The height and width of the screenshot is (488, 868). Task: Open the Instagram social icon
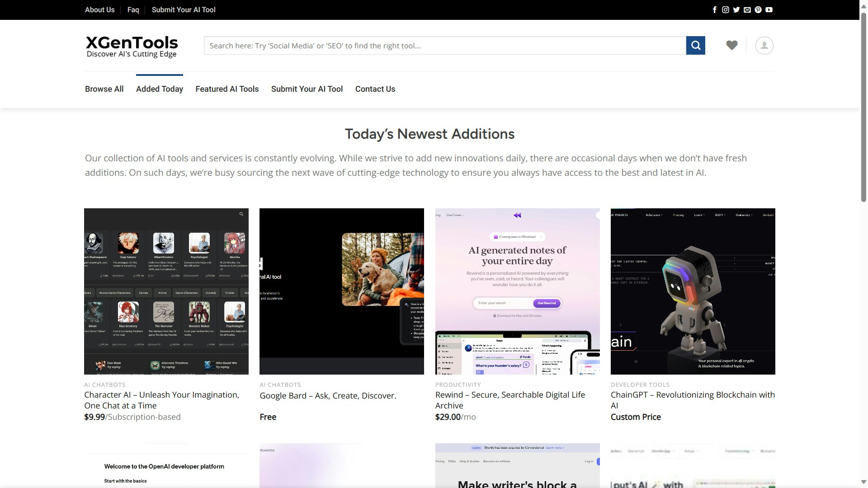725,9
